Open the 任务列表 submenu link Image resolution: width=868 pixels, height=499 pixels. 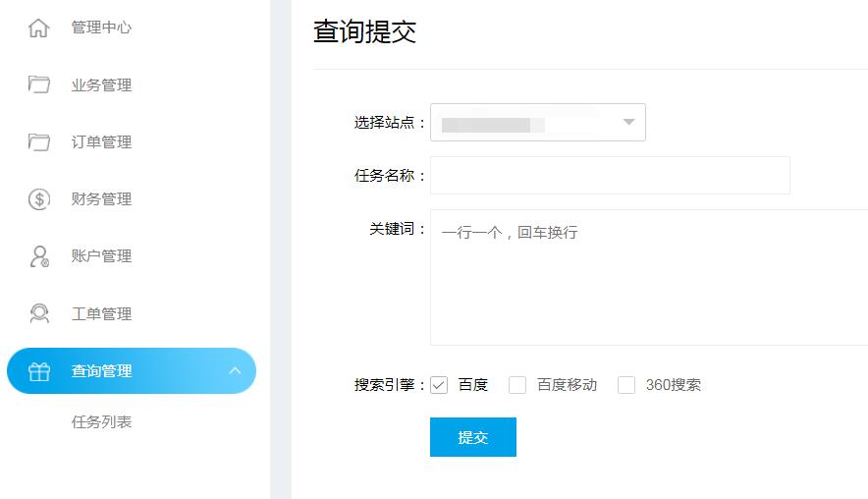click(101, 422)
